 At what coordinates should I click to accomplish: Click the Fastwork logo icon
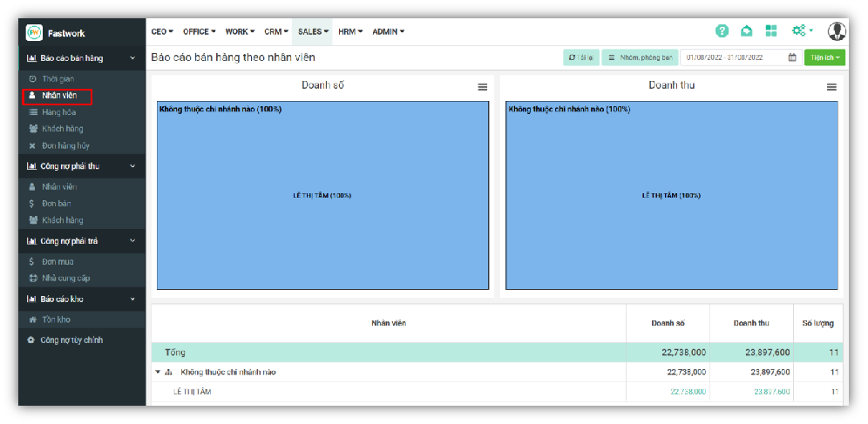click(x=34, y=33)
